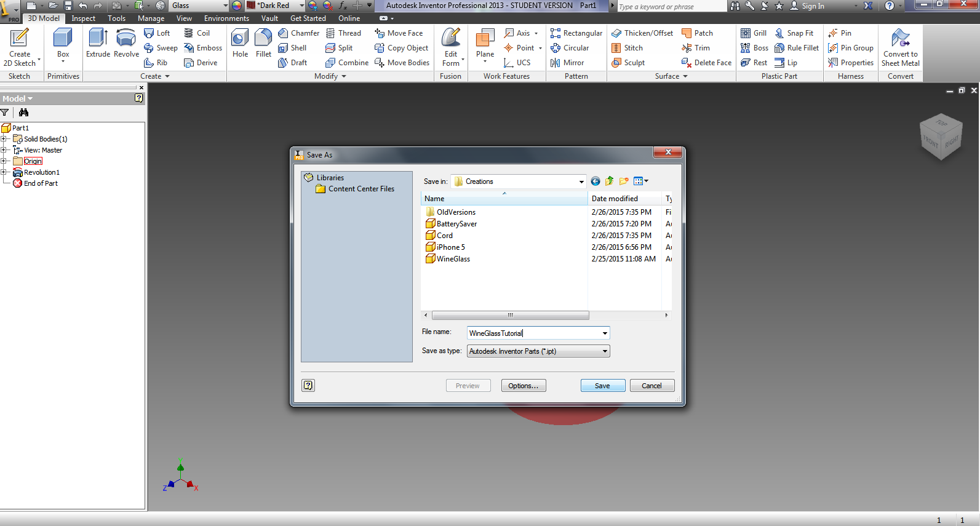The width and height of the screenshot is (980, 526).
Task: Choose the Coil tool
Action: (197, 33)
